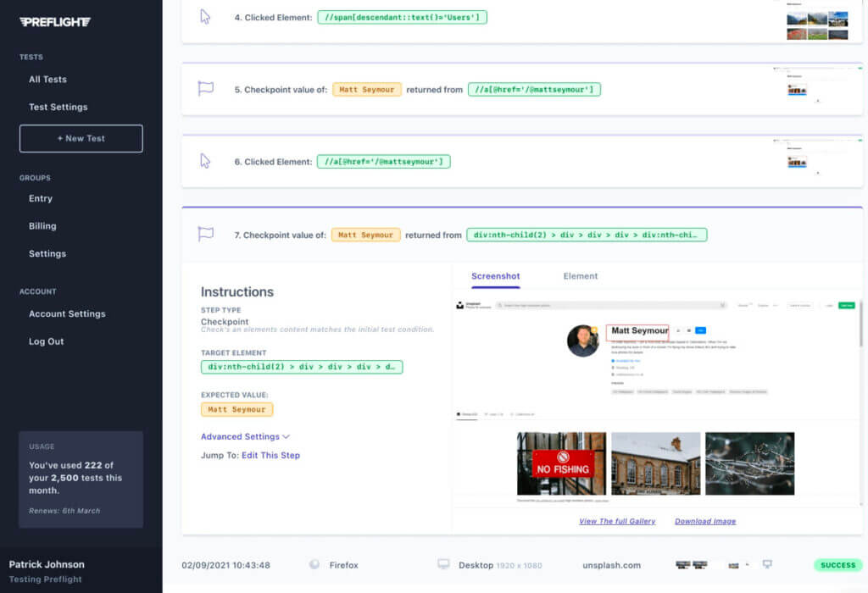Screen dimensions: 868x593
Task: Switch to the Element tab
Action: (580, 276)
